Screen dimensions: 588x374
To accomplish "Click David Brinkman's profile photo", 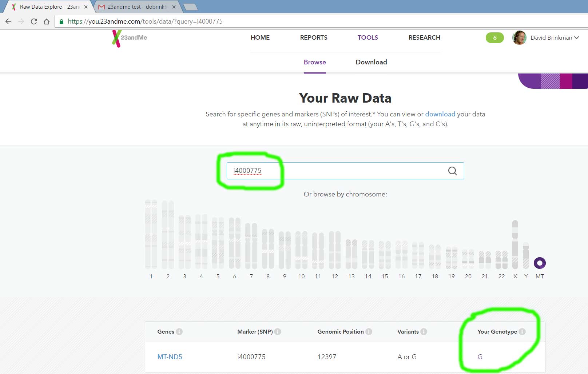I will click(519, 37).
